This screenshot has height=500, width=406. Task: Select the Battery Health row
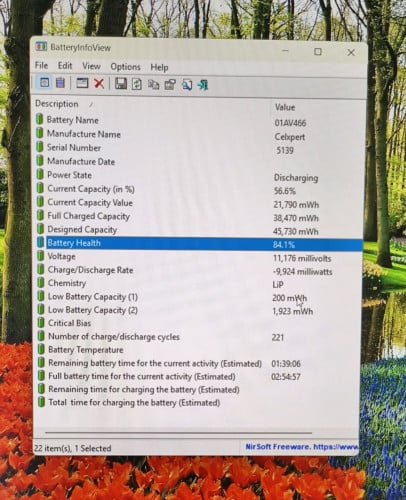[199, 243]
